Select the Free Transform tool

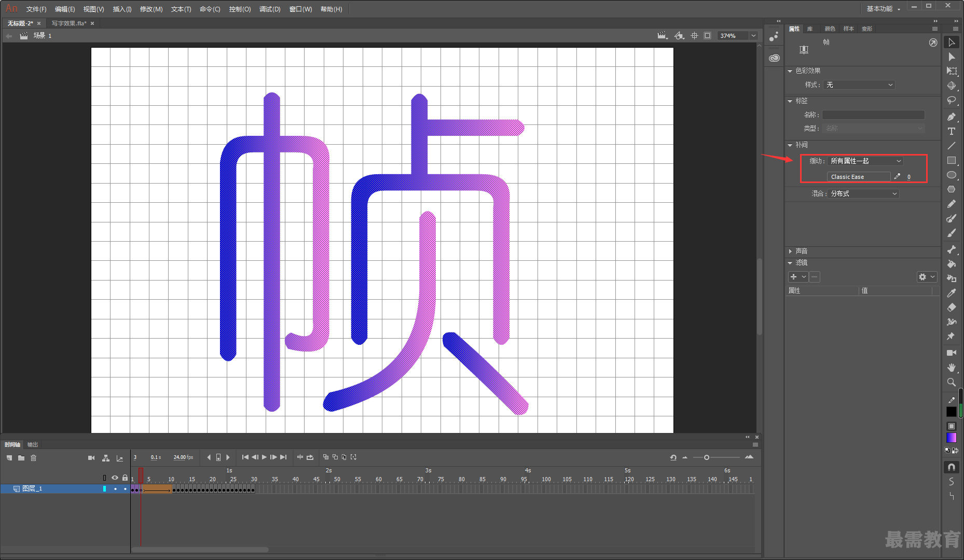pos(951,71)
